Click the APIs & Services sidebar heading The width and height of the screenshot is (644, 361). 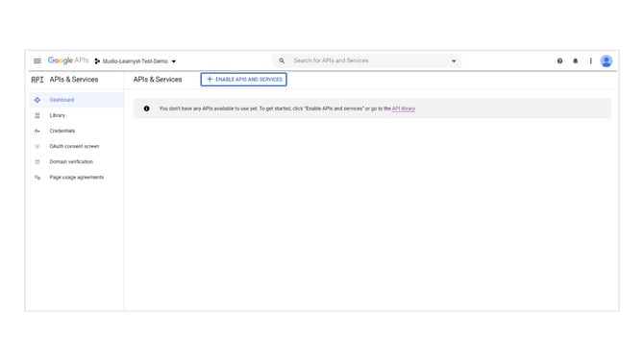coord(74,80)
